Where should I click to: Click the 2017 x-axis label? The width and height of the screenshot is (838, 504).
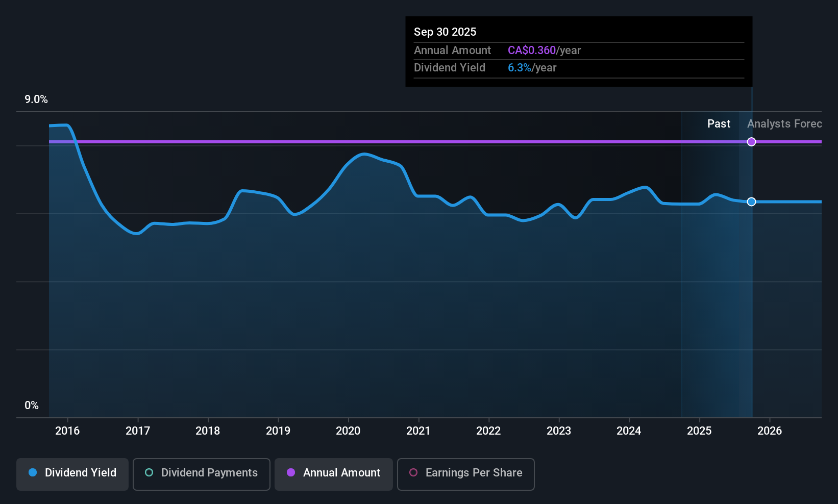pyautogui.click(x=138, y=431)
